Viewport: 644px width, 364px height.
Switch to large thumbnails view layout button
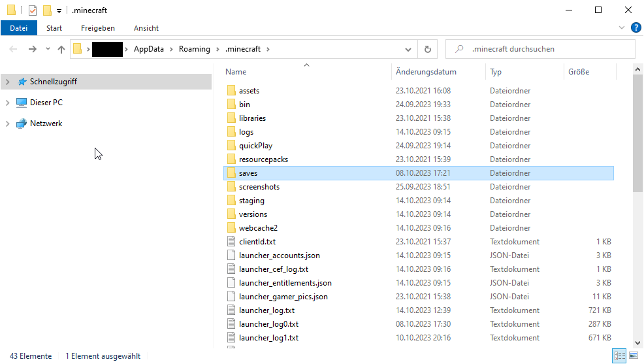click(x=634, y=356)
